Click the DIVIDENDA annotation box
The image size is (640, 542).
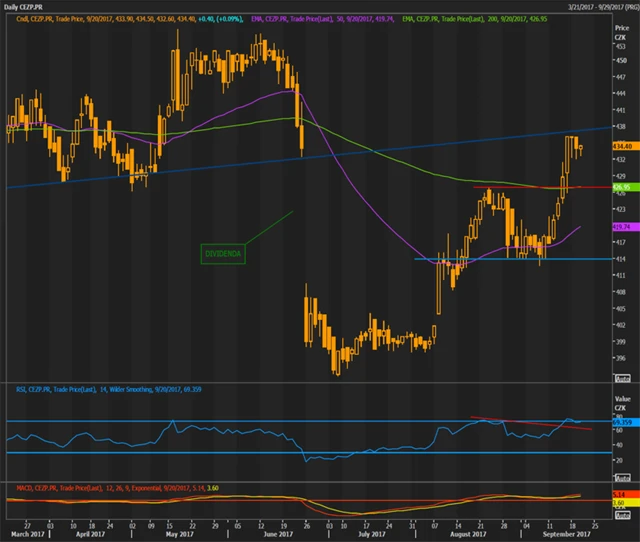[x=224, y=254]
